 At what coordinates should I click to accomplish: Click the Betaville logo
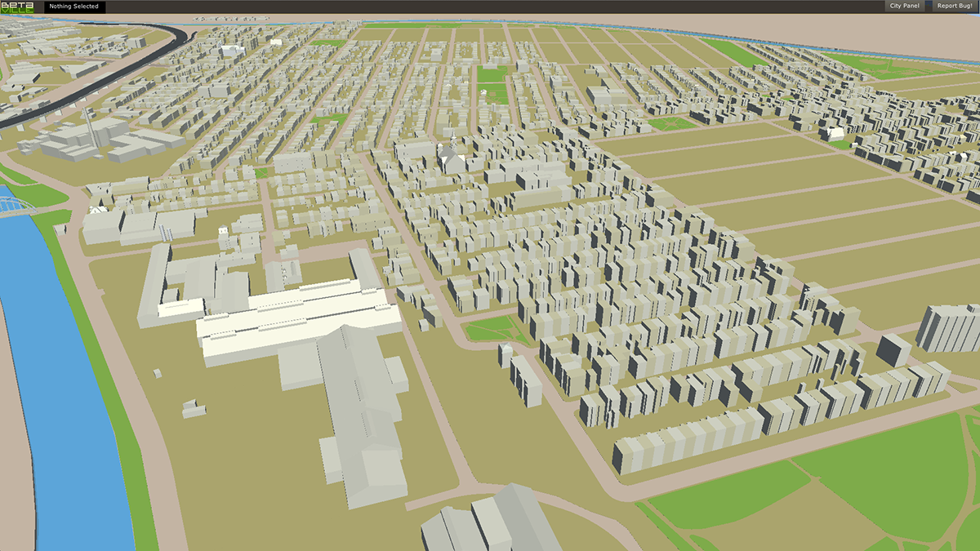pyautogui.click(x=19, y=7)
